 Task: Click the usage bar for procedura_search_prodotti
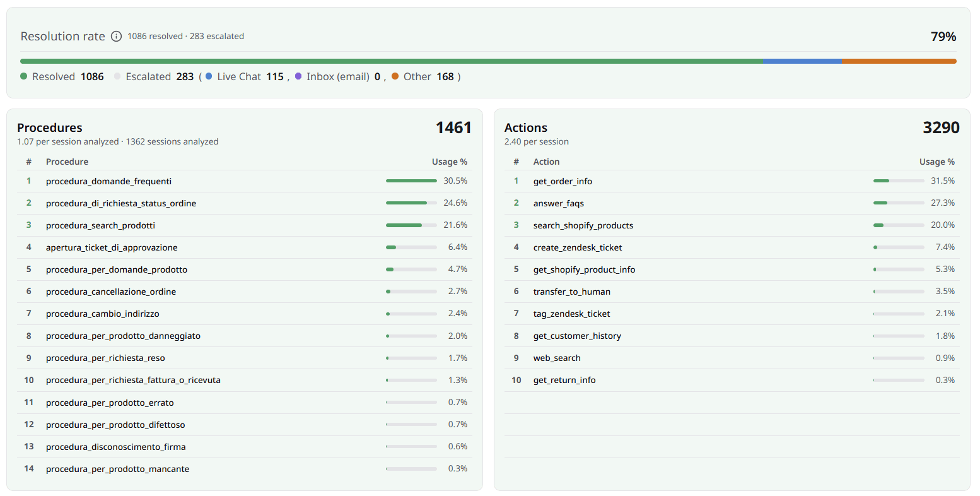[x=411, y=225]
